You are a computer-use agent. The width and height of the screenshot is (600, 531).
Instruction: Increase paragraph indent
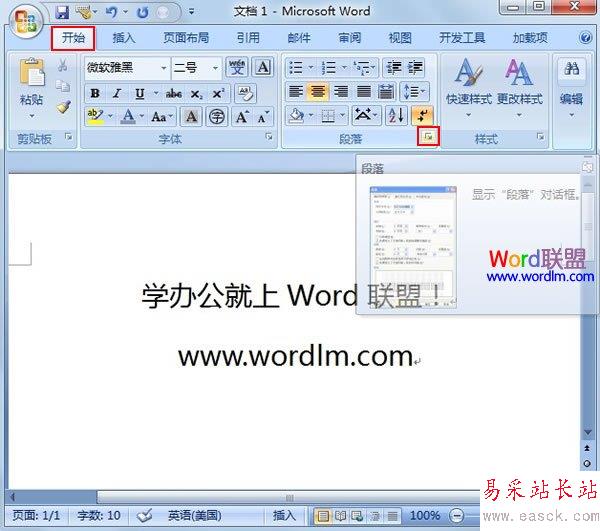click(x=415, y=68)
